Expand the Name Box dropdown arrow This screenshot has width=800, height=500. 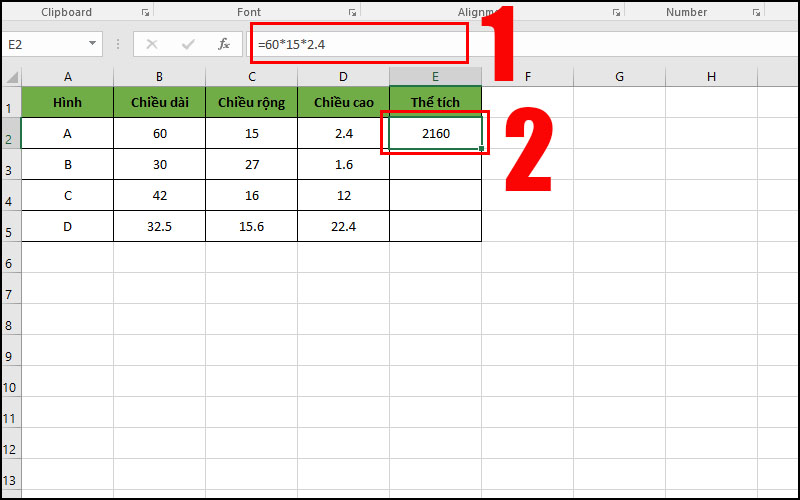tap(93, 44)
